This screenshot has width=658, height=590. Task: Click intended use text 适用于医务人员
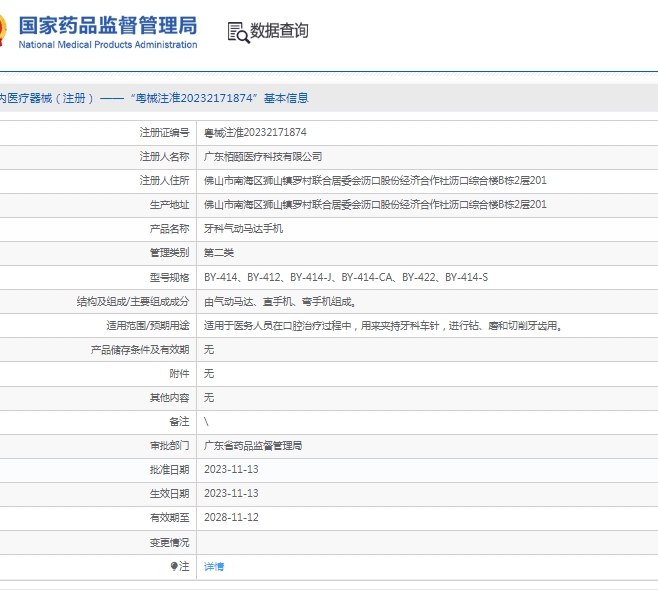(383, 326)
